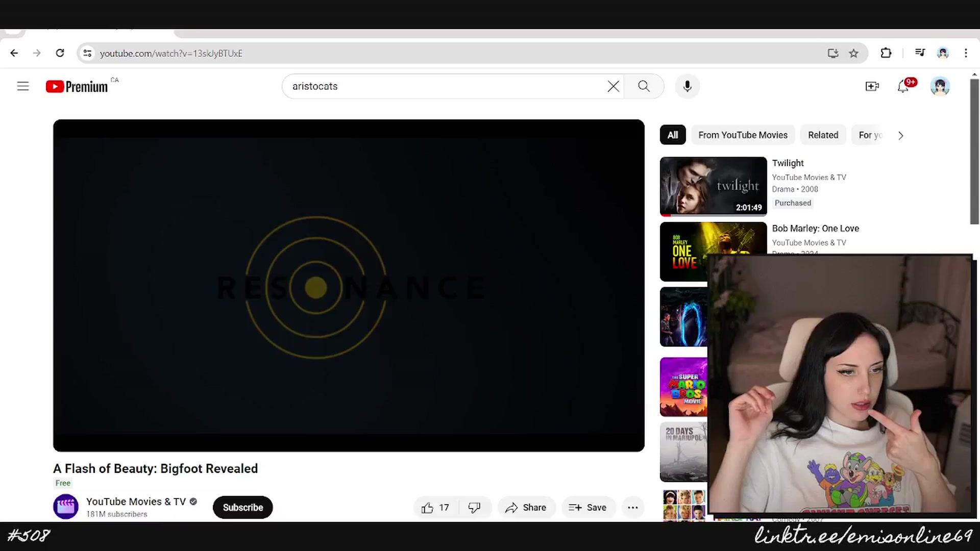Click the Free badge under the title
This screenshot has height=551, width=980.
63,483
